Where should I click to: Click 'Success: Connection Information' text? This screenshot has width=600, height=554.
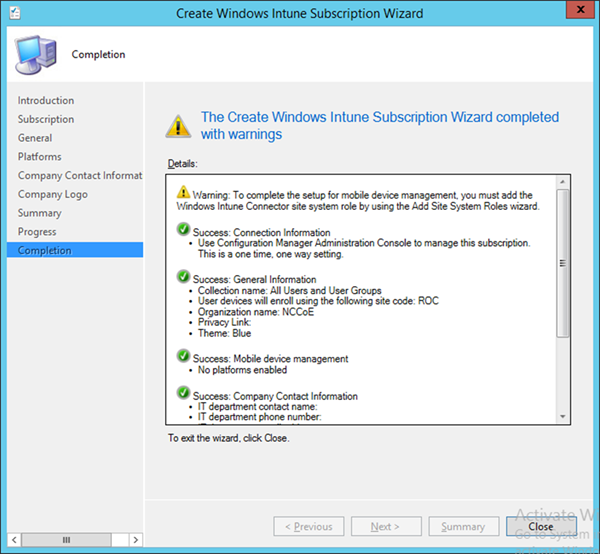(x=261, y=233)
